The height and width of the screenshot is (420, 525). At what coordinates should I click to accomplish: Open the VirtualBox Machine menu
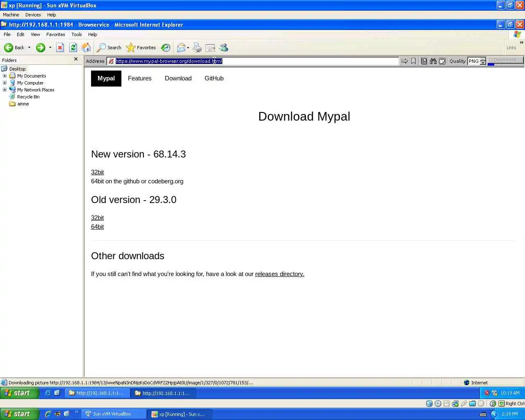[x=11, y=15]
